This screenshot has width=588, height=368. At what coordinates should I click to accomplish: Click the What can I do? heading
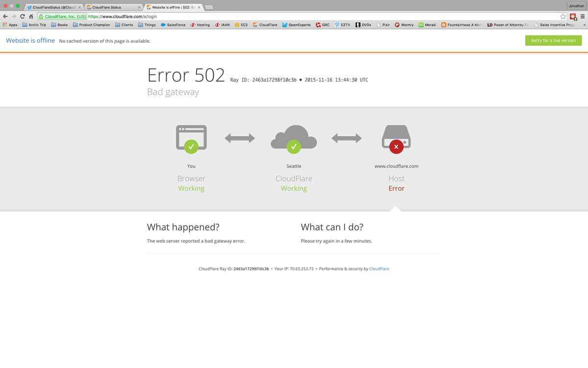coord(332,227)
